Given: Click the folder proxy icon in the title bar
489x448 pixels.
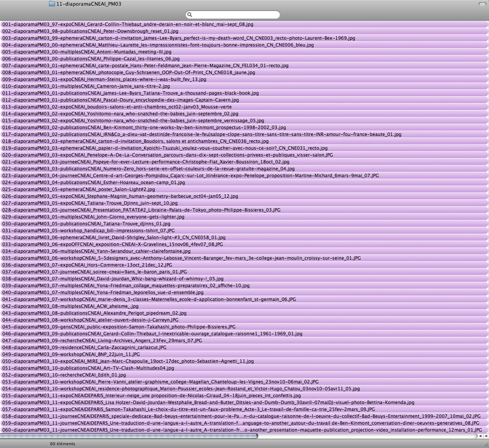Looking at the screenshot, I should click(x=52, y=4).
